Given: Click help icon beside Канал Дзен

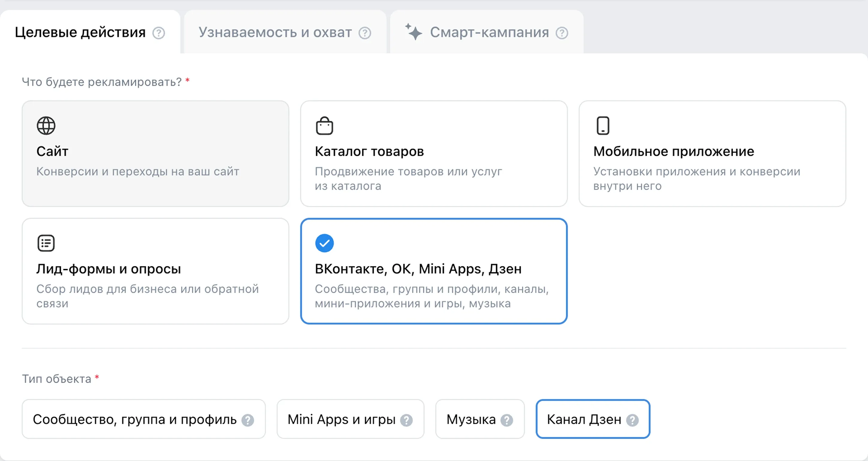Looking at the screenshot, I should (632, 420).
